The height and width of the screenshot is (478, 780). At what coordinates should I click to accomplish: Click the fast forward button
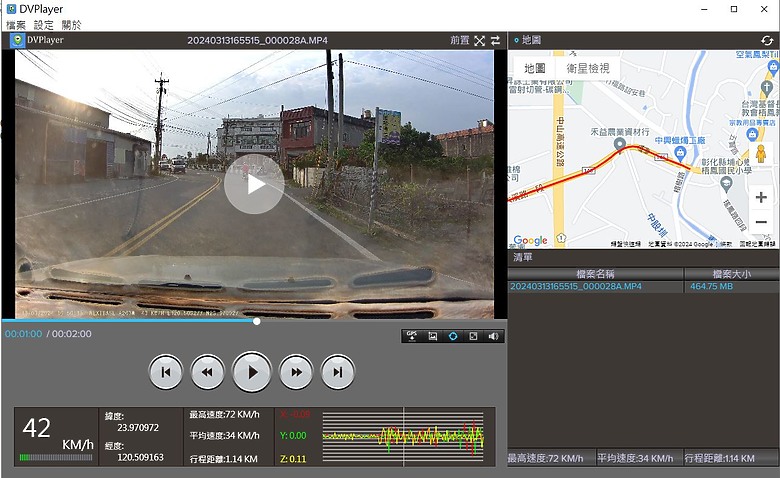point(296,372)
